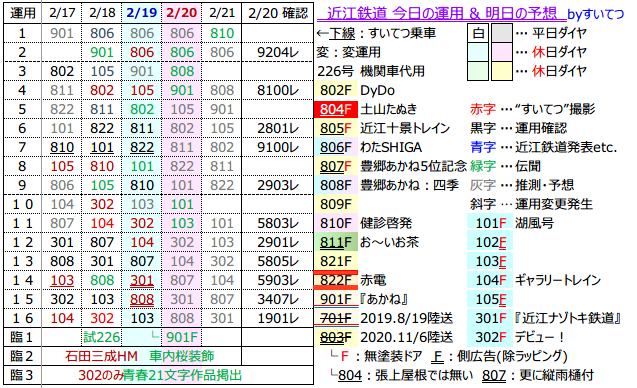Click the 5803レ confirmation cell

[x=278, y=223]
